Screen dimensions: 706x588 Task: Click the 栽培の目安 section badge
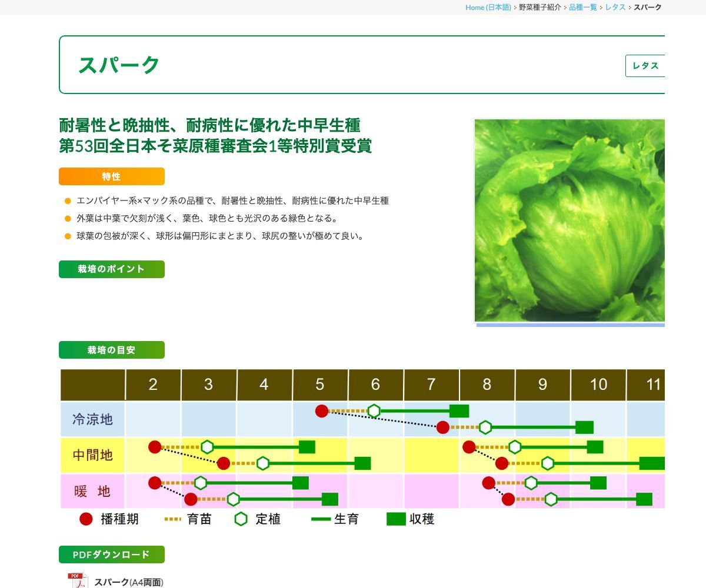(111, 349)
